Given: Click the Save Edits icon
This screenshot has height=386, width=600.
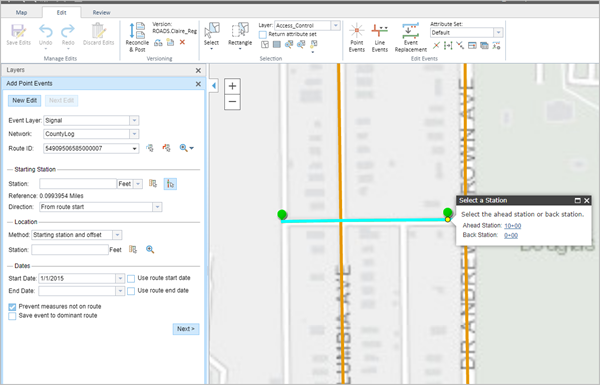Looking at the screenshot, I should (18, 31).
